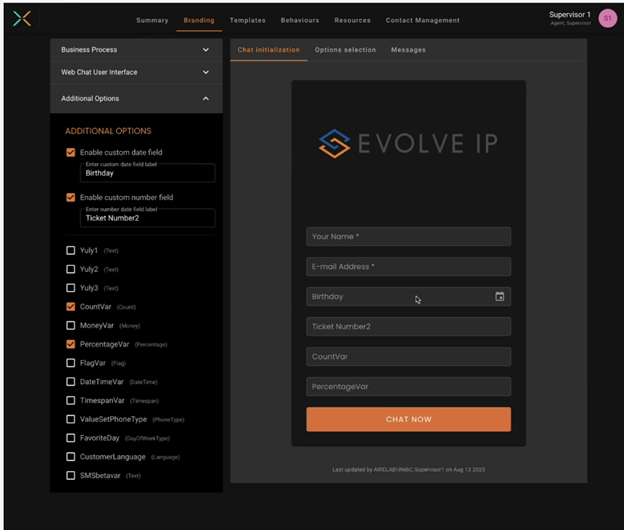Open the Messages tab

tap(408, 50)
